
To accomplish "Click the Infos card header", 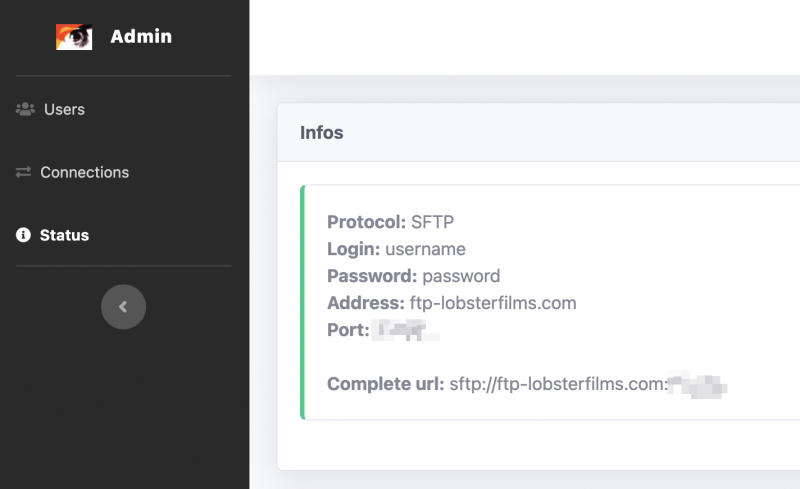I will point(321,132).
